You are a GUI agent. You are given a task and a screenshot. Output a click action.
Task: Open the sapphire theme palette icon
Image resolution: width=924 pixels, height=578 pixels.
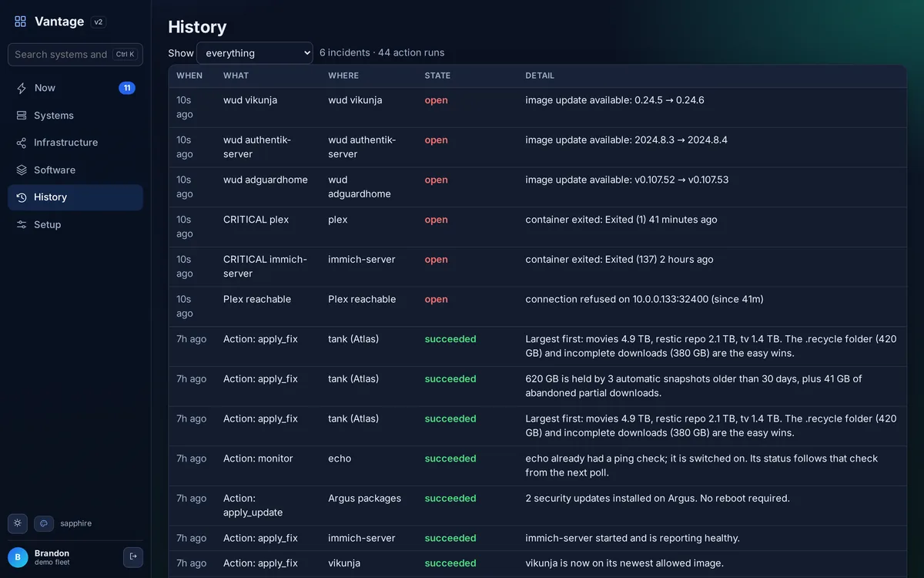pyautogui.click(x=44, y=523)
